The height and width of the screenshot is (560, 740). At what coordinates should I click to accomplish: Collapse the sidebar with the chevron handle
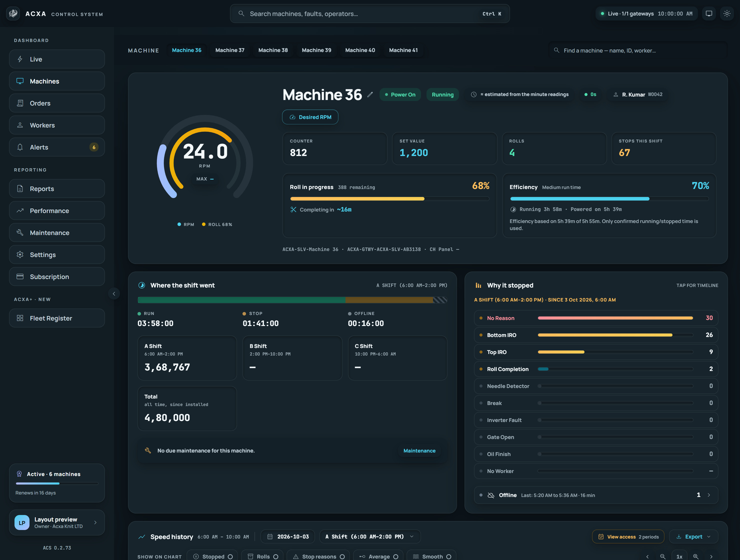tap(114, 294)
